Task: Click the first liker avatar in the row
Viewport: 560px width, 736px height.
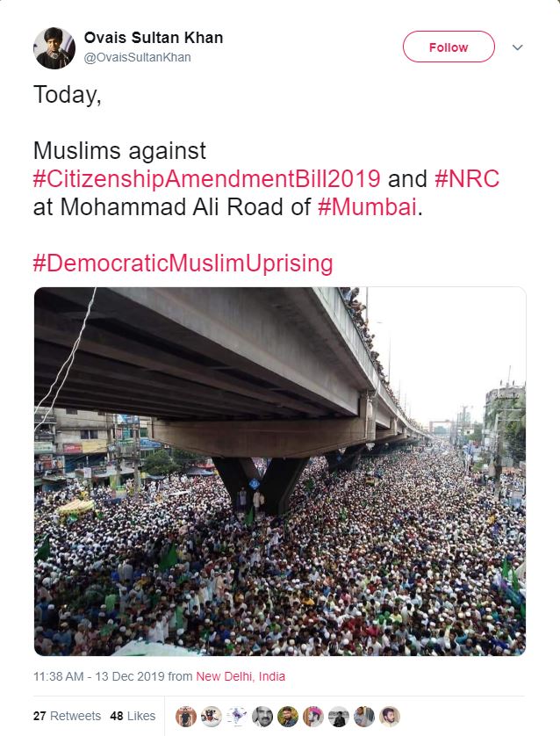Action: click(186, 716)
